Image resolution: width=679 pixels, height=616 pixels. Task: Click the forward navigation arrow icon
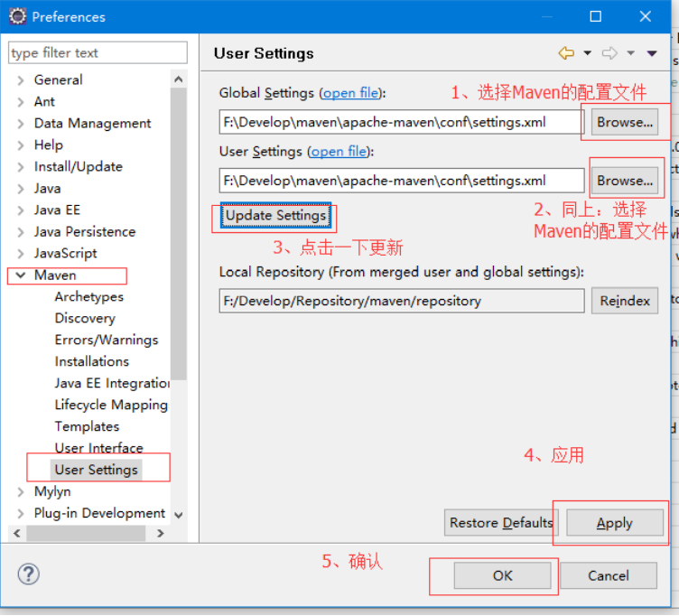click(609, 53)
